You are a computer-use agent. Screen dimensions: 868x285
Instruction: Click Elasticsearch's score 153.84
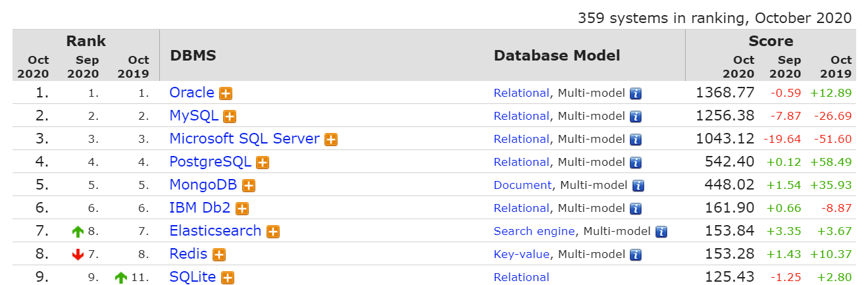[730, 231]
